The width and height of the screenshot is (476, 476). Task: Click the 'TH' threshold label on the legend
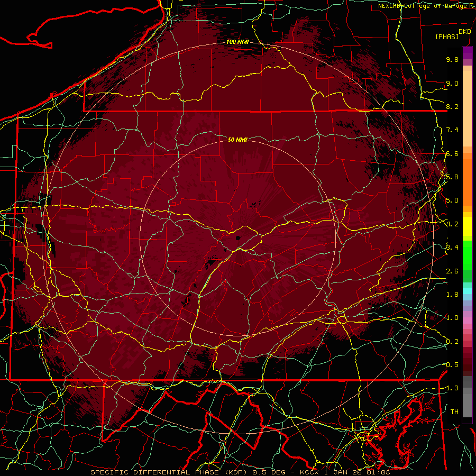pos(454,412)
